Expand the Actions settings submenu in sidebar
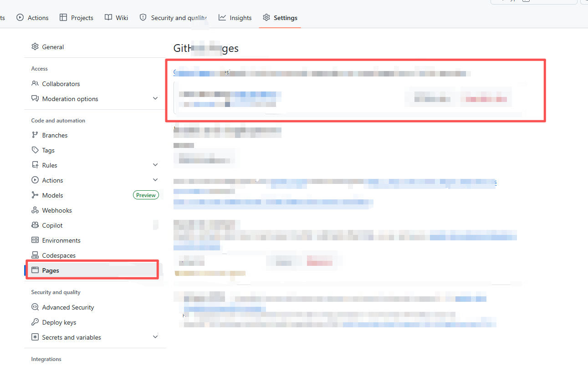The height and width of the screenshot is (366, 588). coord(155,180)
